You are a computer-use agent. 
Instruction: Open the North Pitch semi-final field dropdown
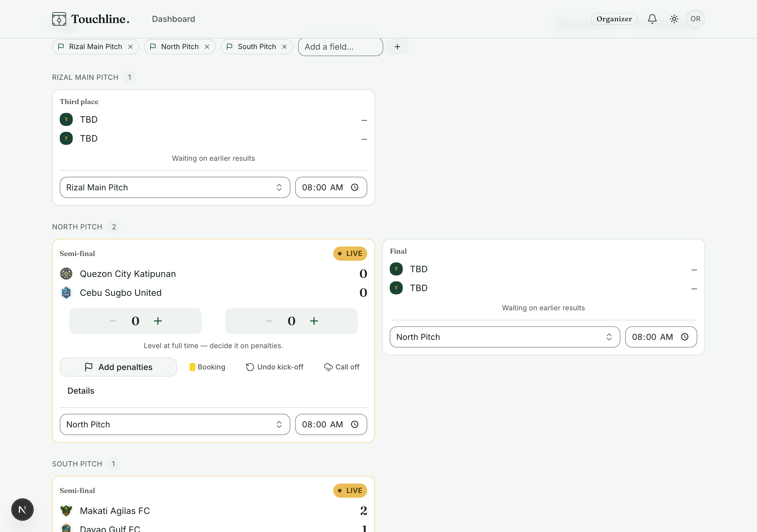point(175,424)
